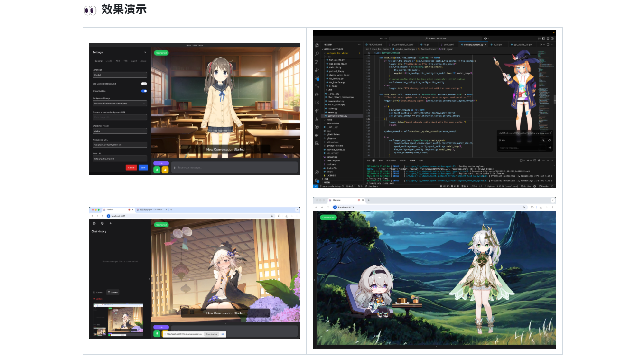Click the back arrow beside VS Code command center
Viewport: 644px width, 360px height.
click(381, 38)
